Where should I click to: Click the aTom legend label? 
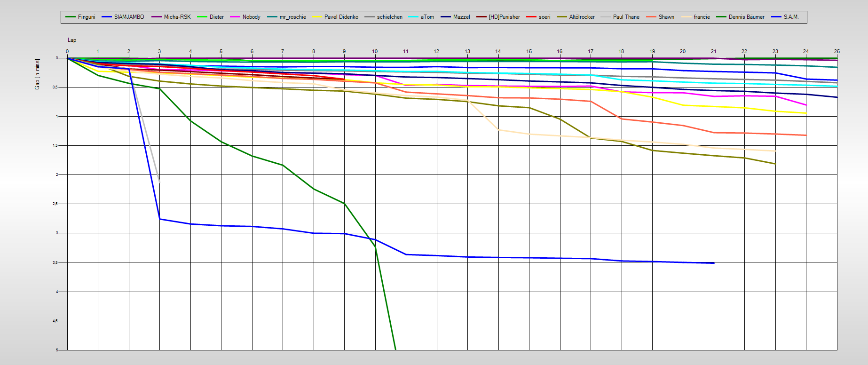(427, 17)
